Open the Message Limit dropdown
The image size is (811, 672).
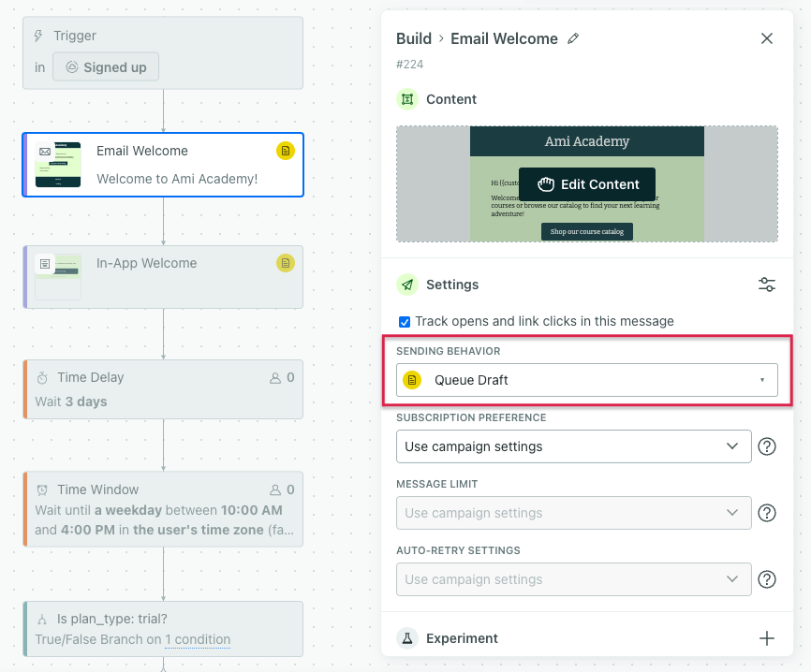(573, 513)
